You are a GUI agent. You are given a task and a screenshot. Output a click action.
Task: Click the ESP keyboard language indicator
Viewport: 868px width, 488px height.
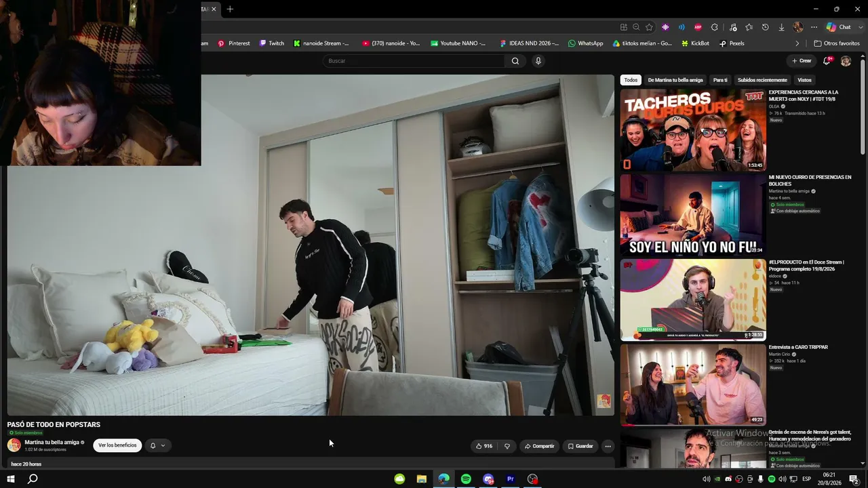[807, 479]
